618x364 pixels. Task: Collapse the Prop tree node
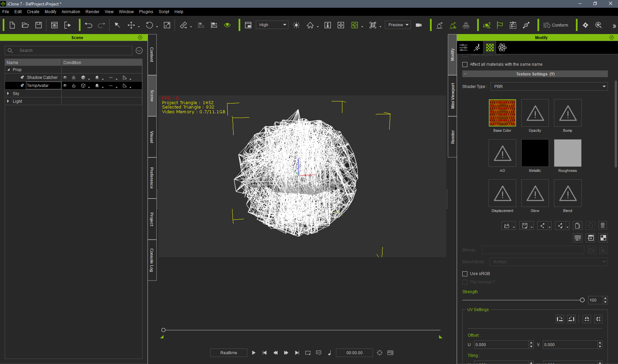click(x=8, y=70)
